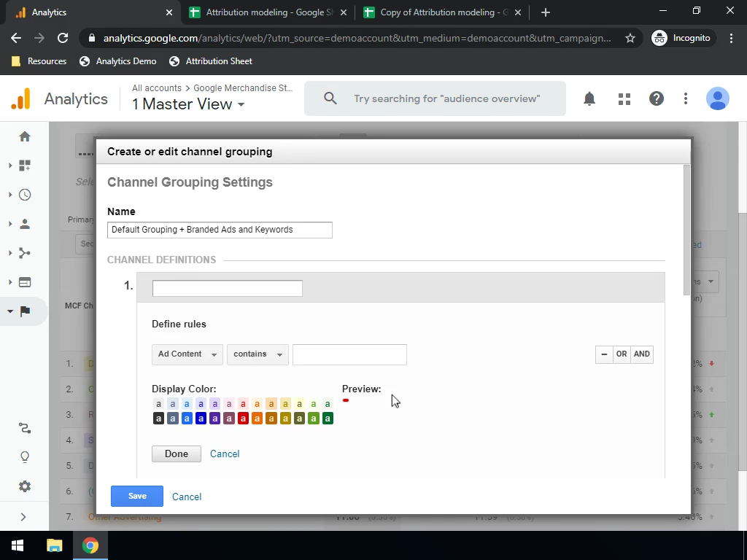Go back to the previous page
Viewport: 747px width, 560px height.
pyautogui.click(x=16, y=38)
